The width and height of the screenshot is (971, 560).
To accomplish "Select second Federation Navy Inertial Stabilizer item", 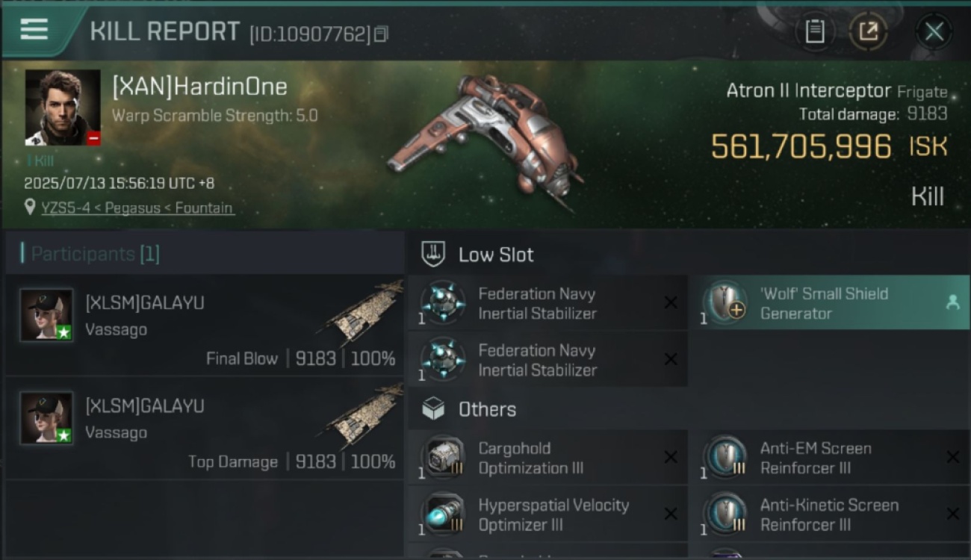I will coord(547,360).
